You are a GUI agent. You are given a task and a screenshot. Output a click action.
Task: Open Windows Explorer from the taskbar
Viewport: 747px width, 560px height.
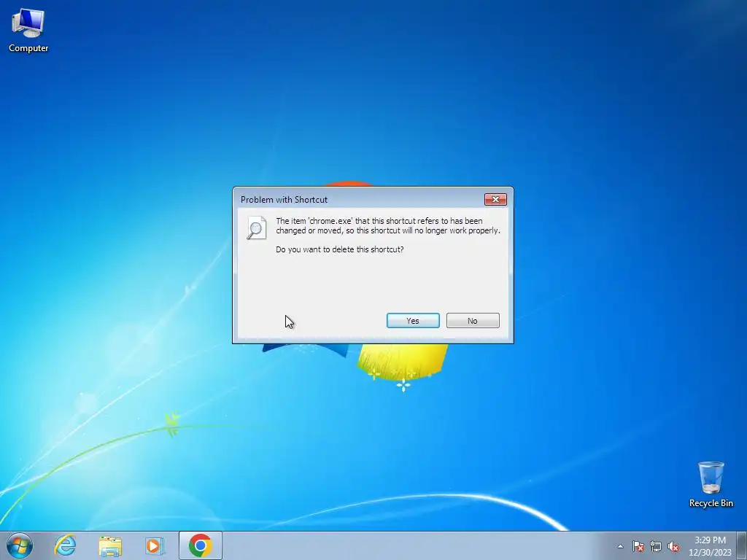(x=110, y=545)
